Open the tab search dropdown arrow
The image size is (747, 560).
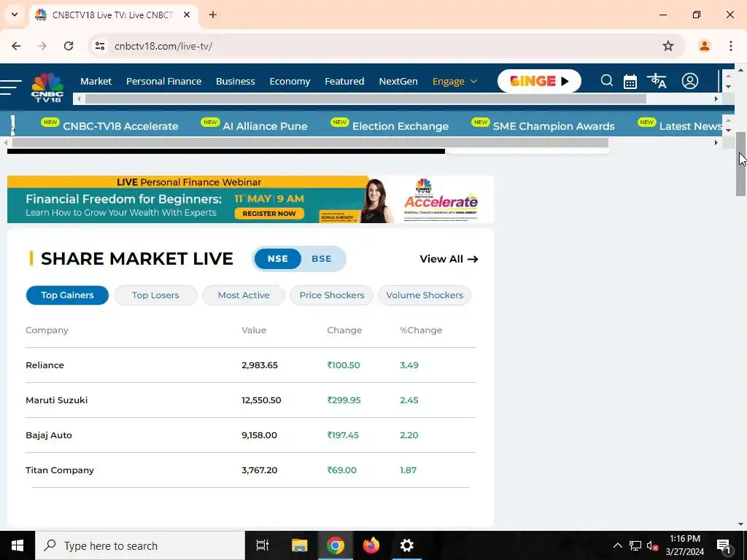(15, 15)
